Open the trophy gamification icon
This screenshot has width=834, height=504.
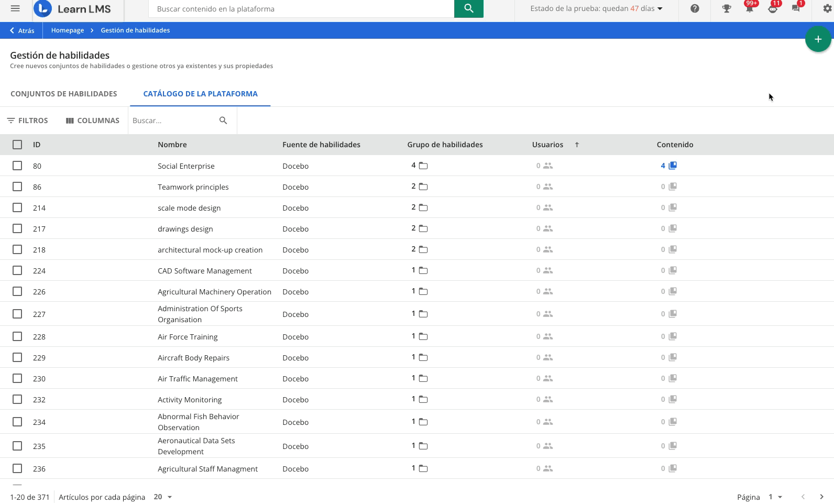726,8
